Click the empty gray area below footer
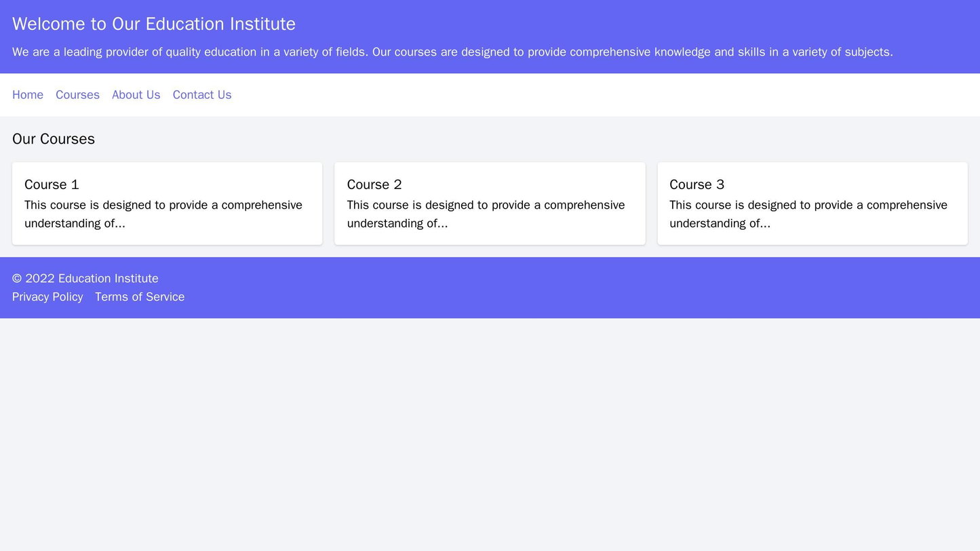The image size is (980, 551). coord(490,434)
